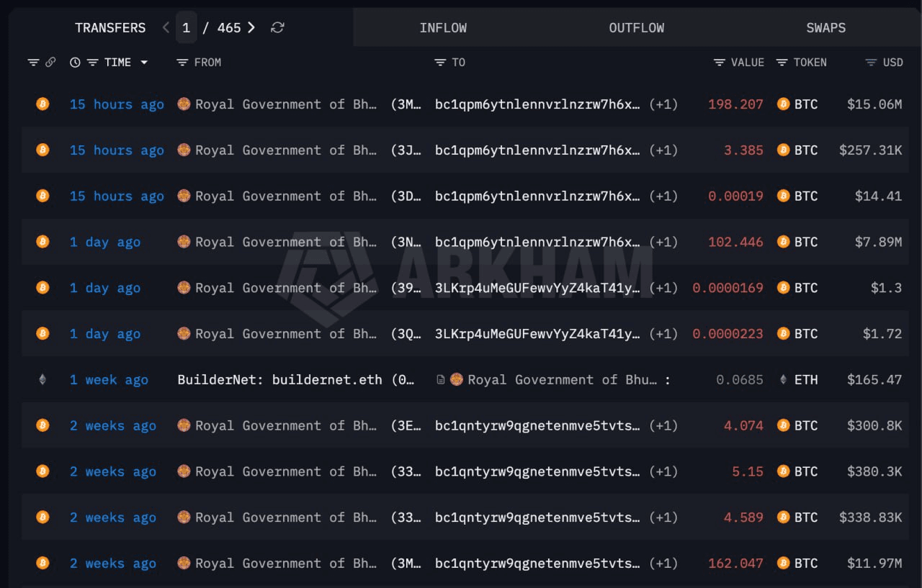The image size is (922, 588).
Task: Open the '15 hours ago' link for $15.06M transfer
Action: point(117,104)
